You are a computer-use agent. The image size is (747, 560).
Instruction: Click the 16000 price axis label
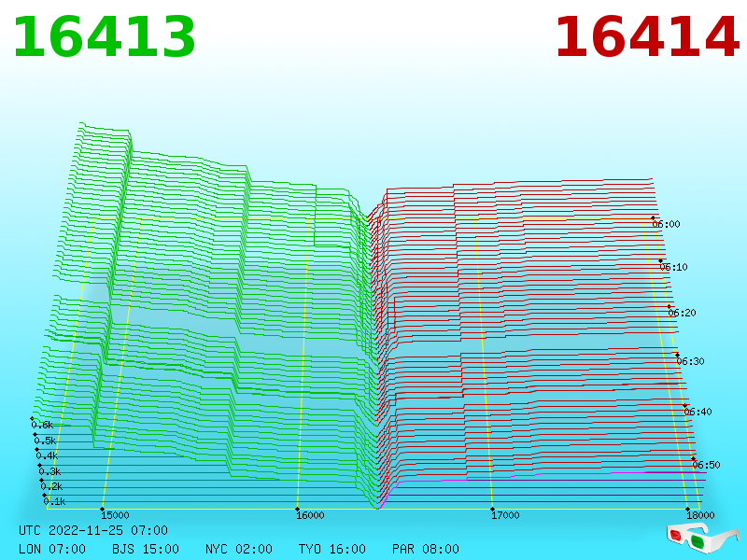pyautogui.click(x=310, y=515)
